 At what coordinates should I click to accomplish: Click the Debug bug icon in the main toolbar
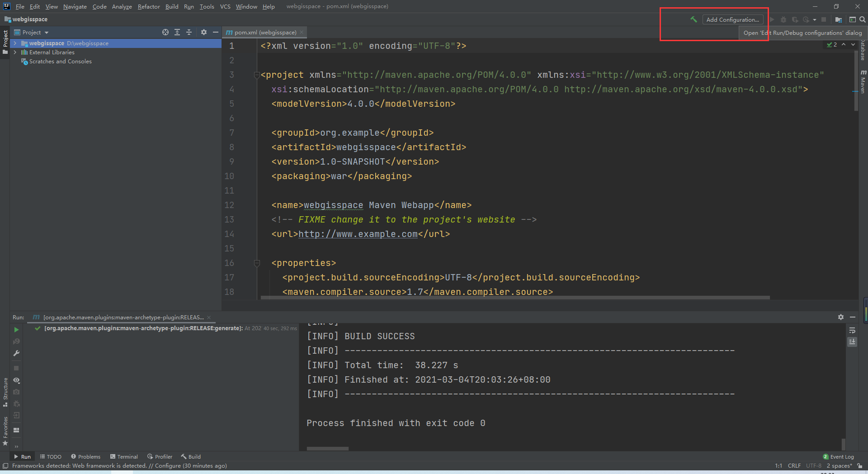(783, 19)
